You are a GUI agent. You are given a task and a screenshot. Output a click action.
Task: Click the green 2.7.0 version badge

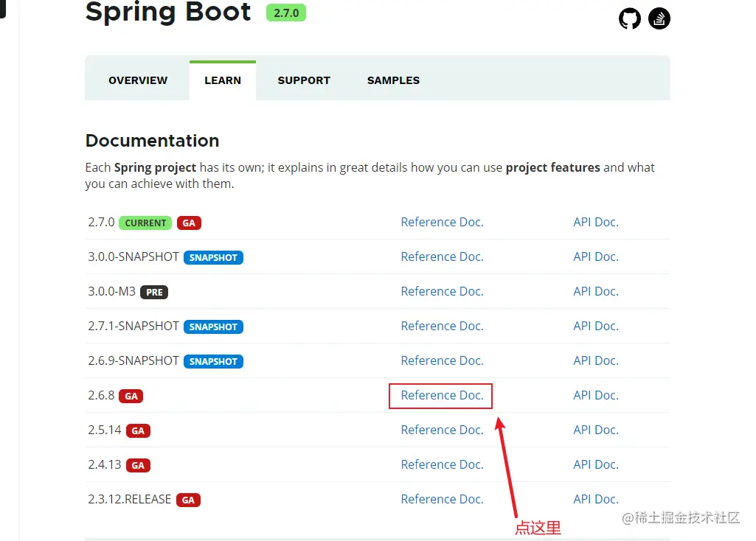tap(285, 13)
